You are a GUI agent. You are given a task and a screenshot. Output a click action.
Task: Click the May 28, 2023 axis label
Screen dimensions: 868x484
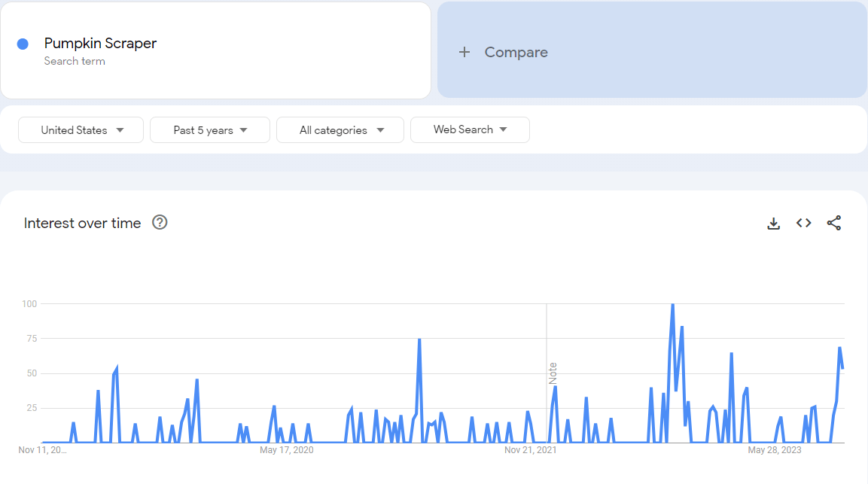pyautogui.click(x=774, y=450)
